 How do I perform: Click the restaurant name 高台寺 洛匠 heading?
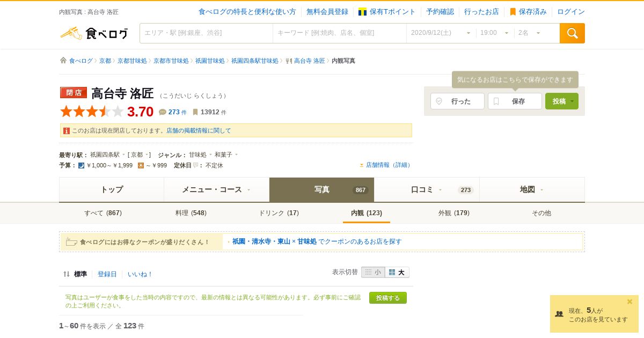tap(122, 93)
